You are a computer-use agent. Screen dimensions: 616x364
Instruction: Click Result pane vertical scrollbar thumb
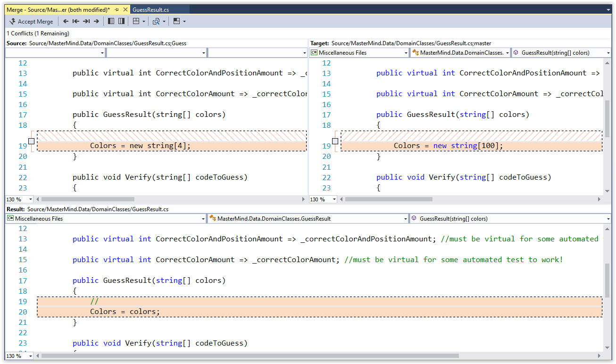click(x=608, y=281)
